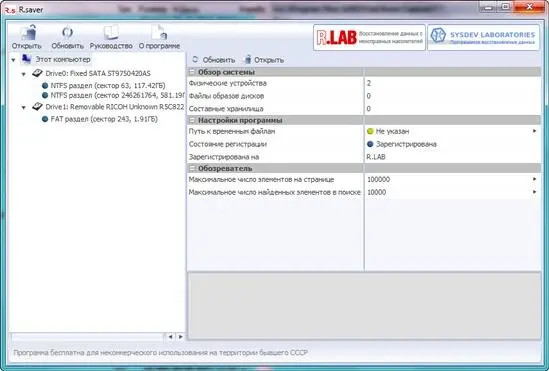Click the panel Обновить refresh icon
This screenshot has height=371, width=549.
click(x=195, y=60)
